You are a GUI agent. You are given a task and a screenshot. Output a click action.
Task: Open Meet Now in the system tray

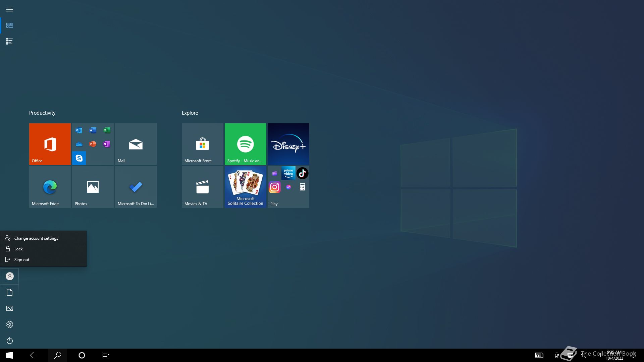coord(557,355)
